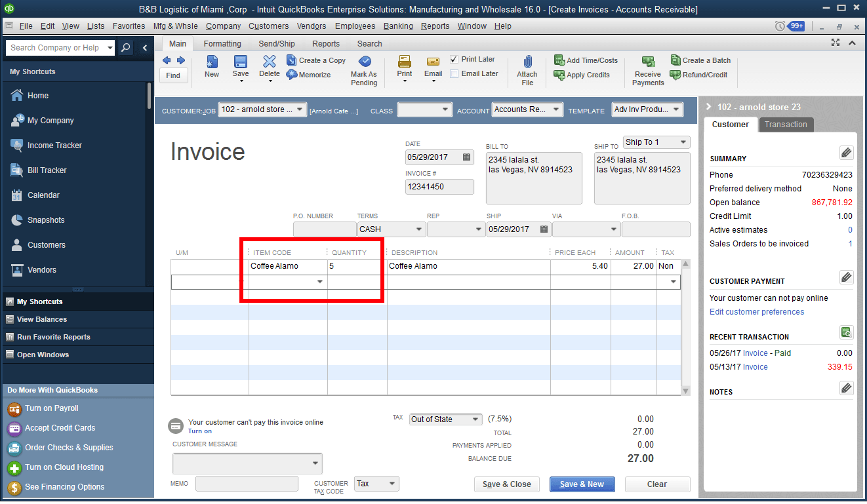
Task: Click Create a Copy
Action: click(x=316, y=60)
